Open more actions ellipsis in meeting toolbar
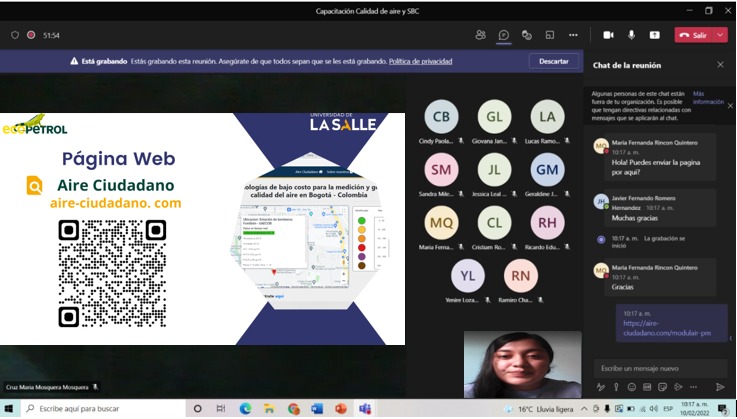 pos(573,35)
